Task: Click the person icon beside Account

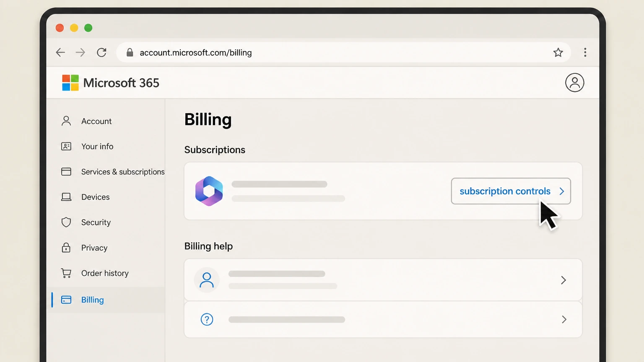Action: click(66, 121)
